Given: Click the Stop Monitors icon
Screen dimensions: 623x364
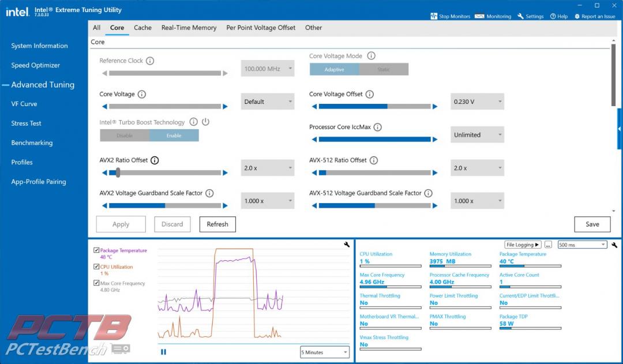Looking at the screenshot, I should pos(434,16).
